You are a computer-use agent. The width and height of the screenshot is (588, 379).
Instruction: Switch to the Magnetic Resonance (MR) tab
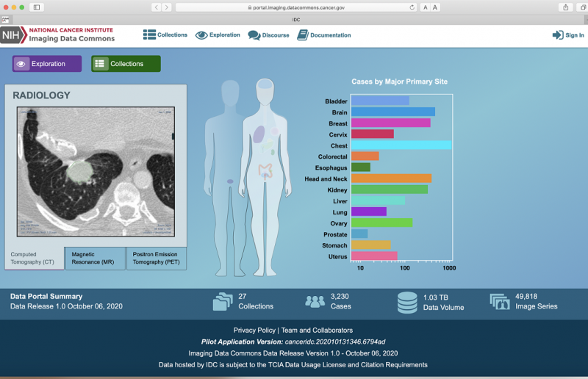(x=96, y=259)
